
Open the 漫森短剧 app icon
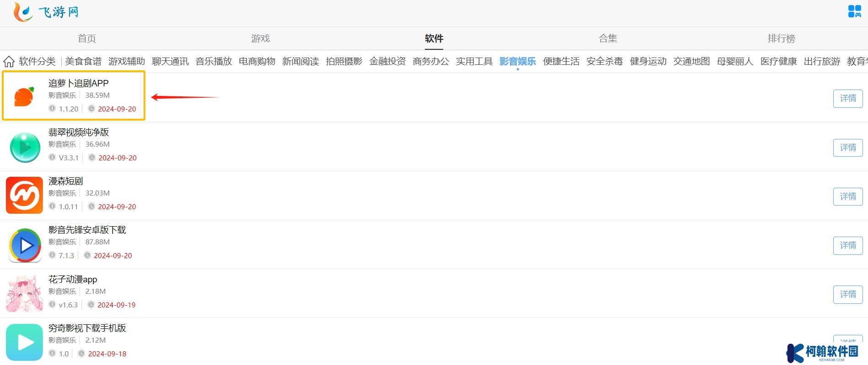[24, 196]
